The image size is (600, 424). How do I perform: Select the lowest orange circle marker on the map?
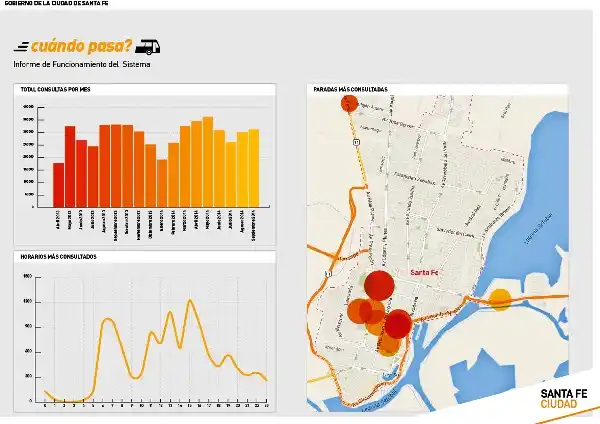pos(389,344)
